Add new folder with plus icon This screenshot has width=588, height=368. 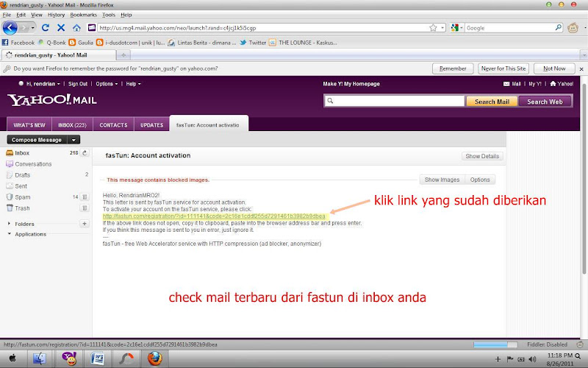tap(85, 224)
